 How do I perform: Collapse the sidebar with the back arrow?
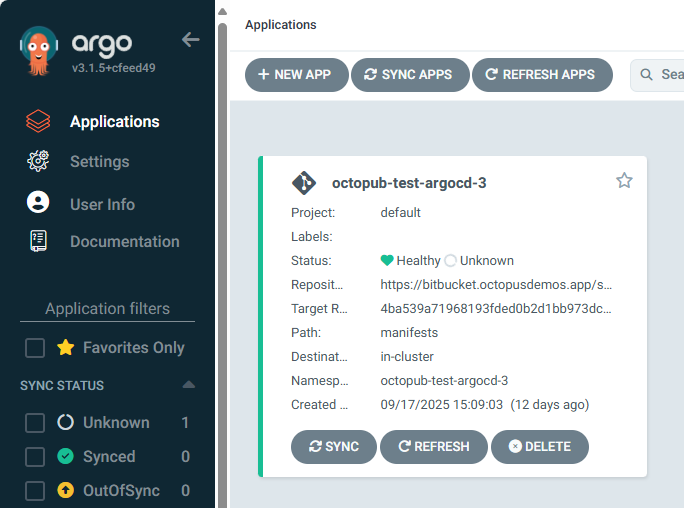click(x=190, y=40)
